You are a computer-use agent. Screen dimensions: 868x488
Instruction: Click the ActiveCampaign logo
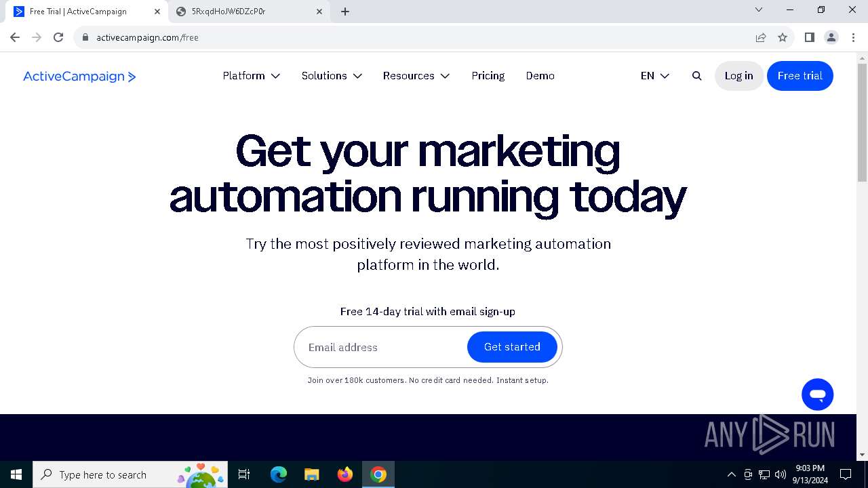click(x=79, y=77)
